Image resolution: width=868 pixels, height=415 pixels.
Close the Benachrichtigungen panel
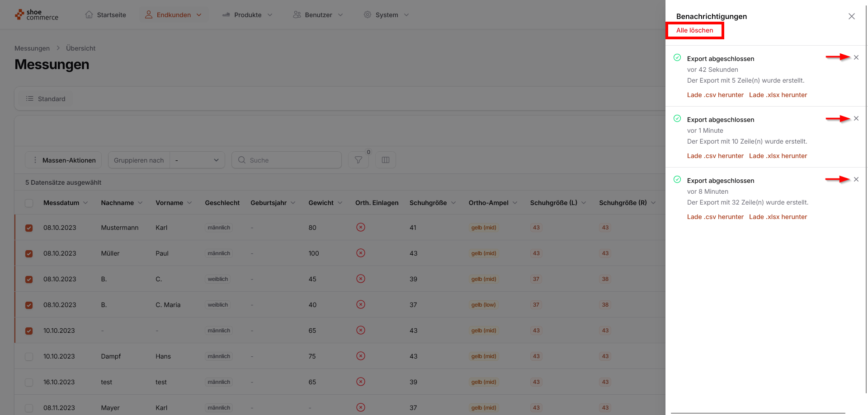click(851, 16)
